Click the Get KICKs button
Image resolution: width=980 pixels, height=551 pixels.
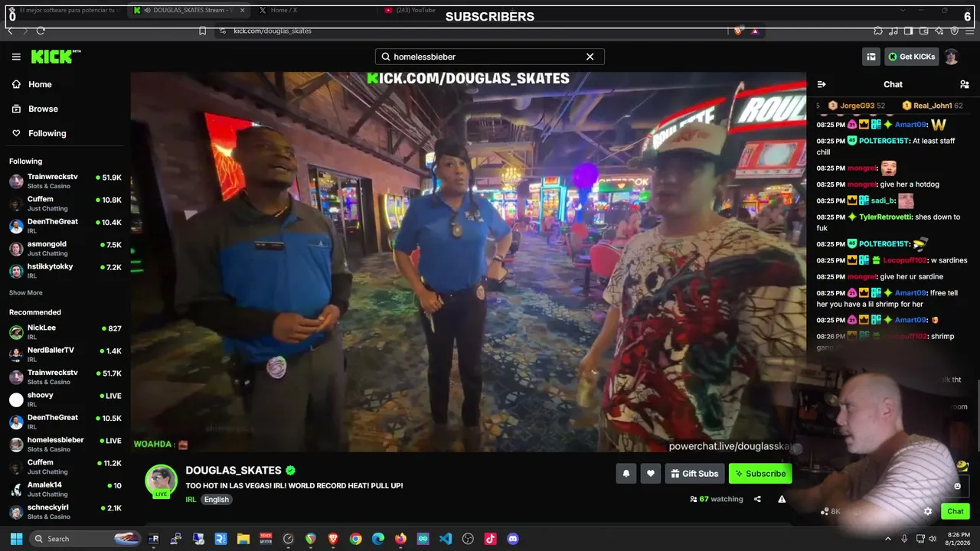pyautogui.click(x=912, y=57)
